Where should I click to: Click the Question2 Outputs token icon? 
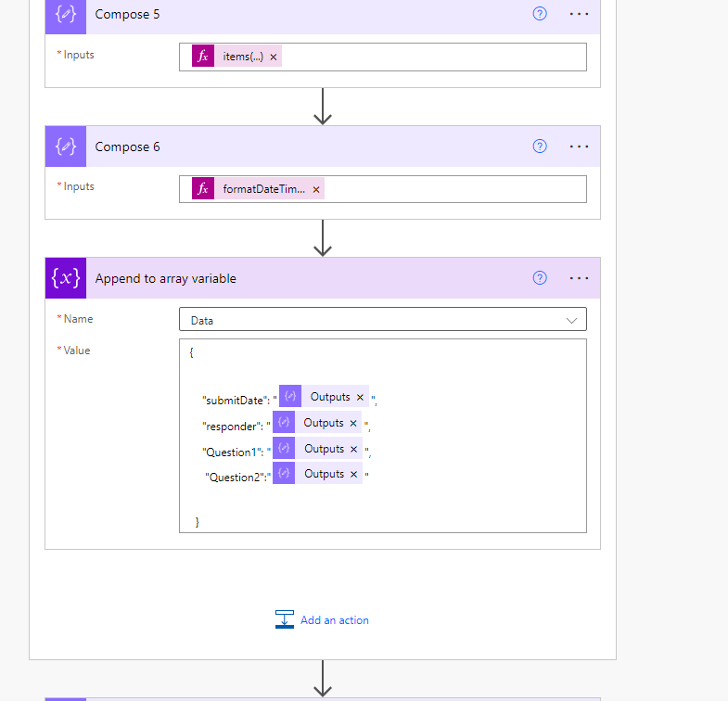point(284,473)
